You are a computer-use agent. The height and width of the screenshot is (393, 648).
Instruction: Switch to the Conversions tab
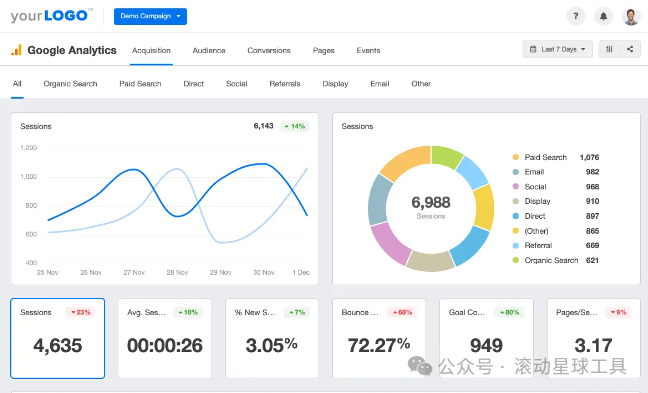tap(269, 50)
